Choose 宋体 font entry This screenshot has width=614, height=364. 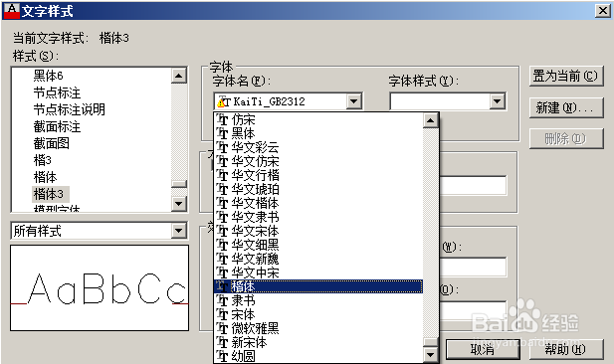tap(318, 314)
